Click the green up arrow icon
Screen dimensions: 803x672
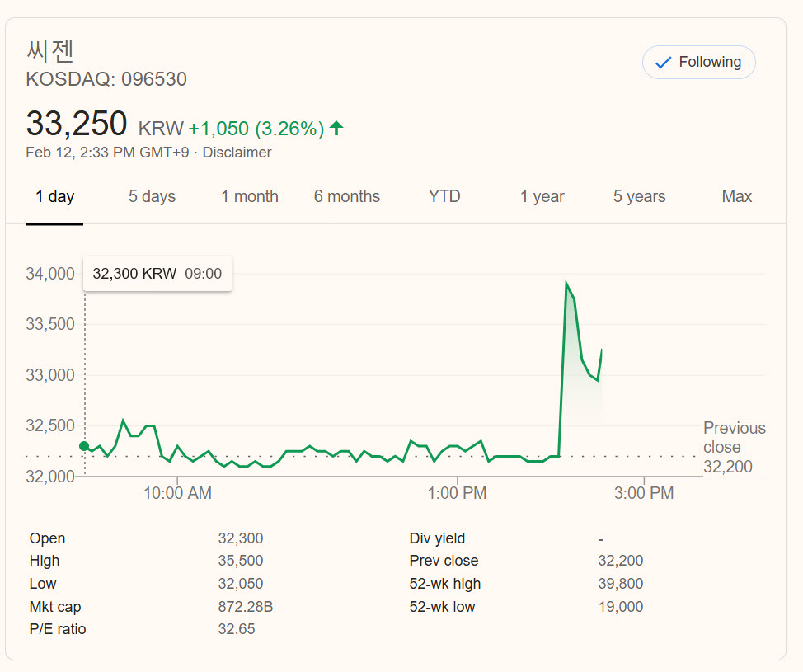[x=336, y=128]
